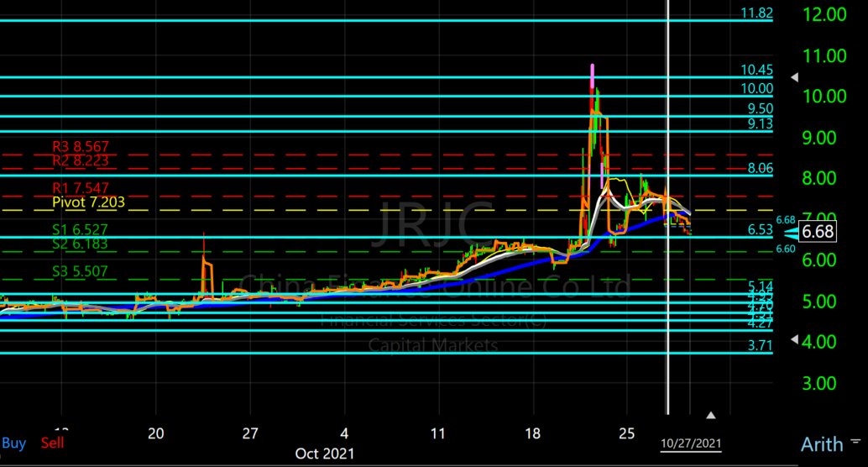The image size is (868, 467).
Task: Click the 12.00 price axis value
Action: [825, 14]
